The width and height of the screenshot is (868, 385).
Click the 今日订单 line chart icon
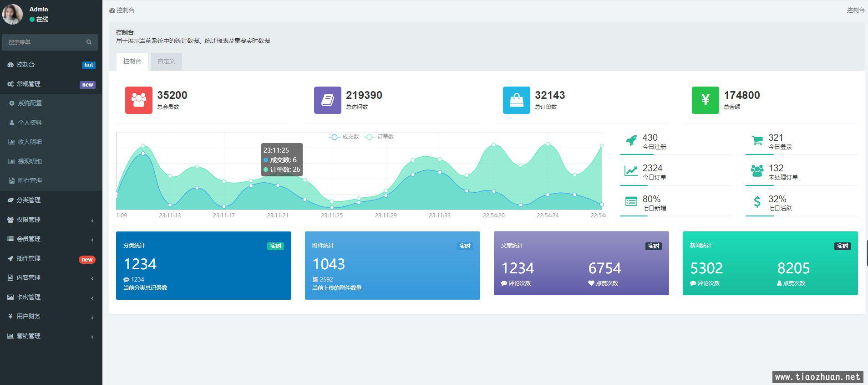(631, 171)
